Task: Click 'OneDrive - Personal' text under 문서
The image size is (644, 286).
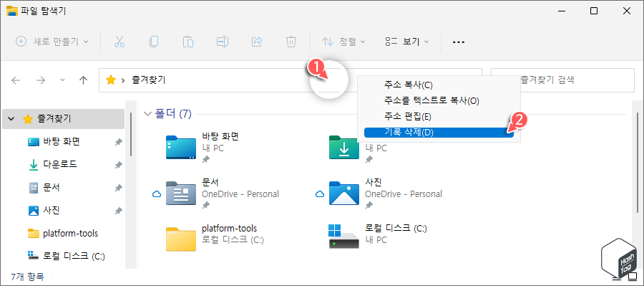Action: pyautogui.click(x=240, y=194)
